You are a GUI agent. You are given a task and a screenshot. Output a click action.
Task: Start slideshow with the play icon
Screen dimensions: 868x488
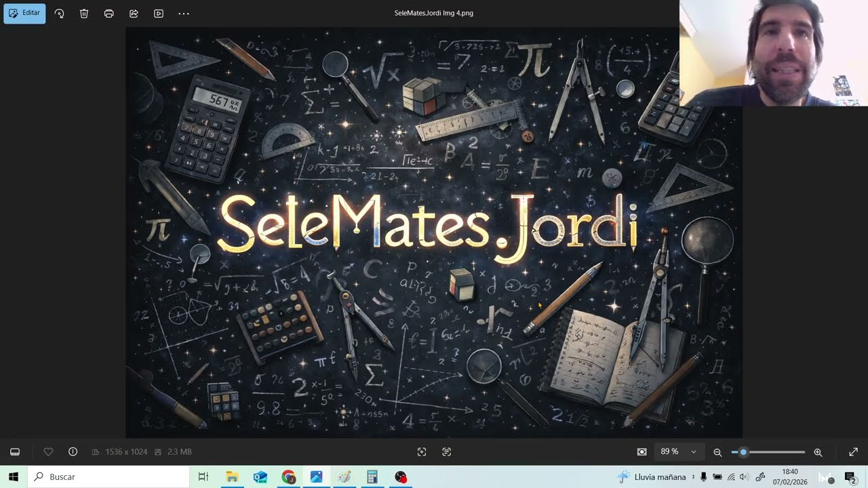click(x=159, y=14)
